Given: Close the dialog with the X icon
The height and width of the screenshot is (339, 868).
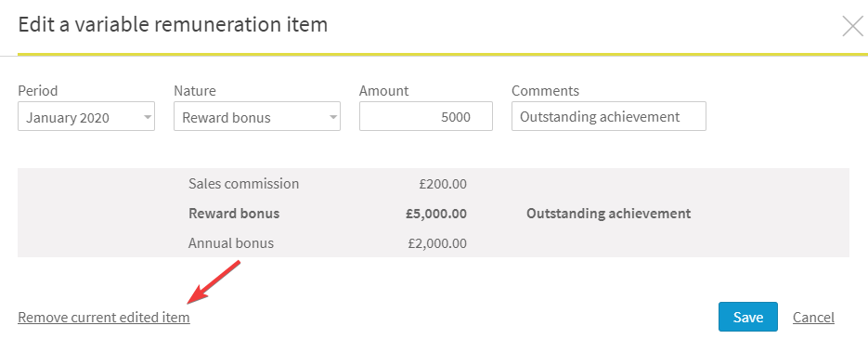Looking at the screenshot, I should 852,26.
